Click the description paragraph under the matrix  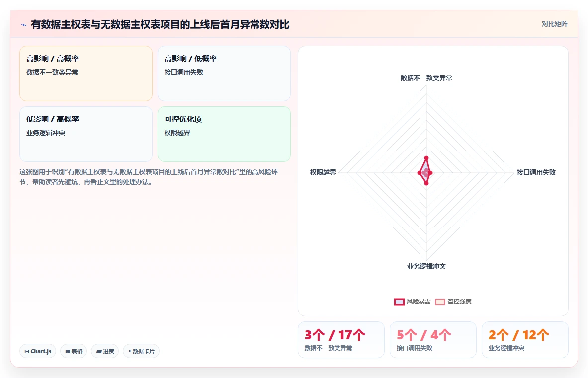pos(149,177)
